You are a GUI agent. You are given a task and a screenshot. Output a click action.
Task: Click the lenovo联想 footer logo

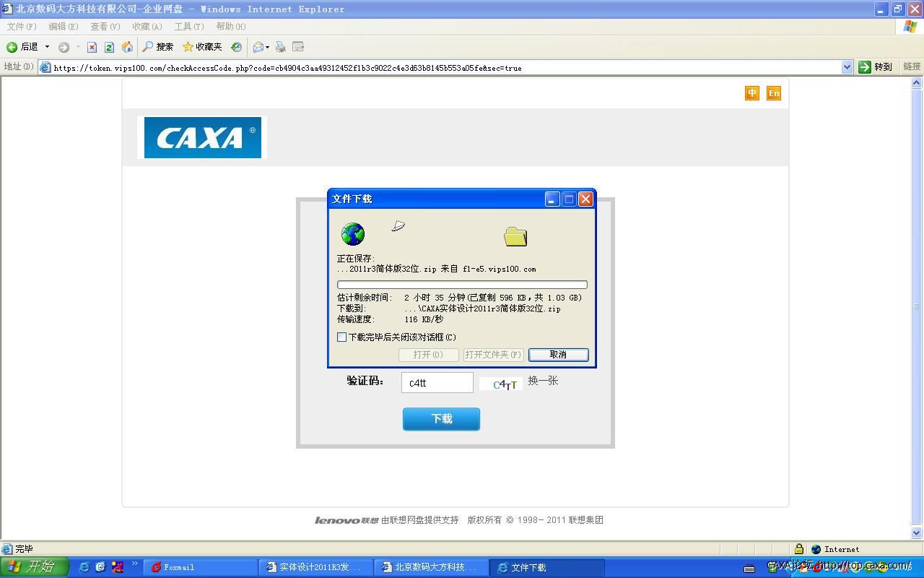[x=346, y=520]
